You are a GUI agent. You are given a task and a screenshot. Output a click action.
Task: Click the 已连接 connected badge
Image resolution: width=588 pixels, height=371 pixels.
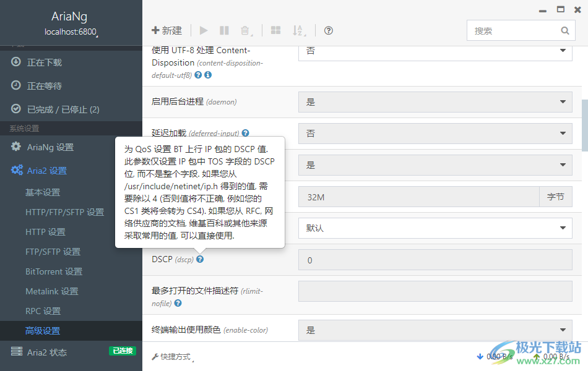[123, 351]
